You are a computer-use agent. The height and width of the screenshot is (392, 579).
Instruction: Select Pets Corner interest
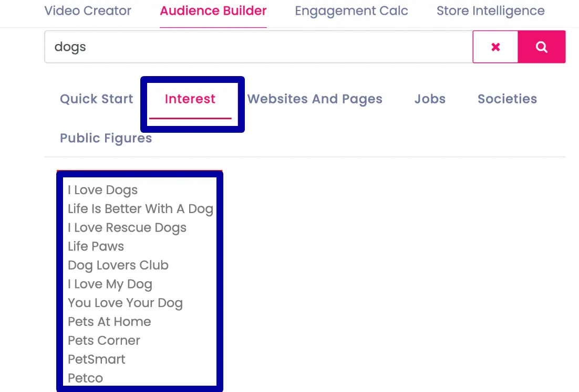[104, 341]
